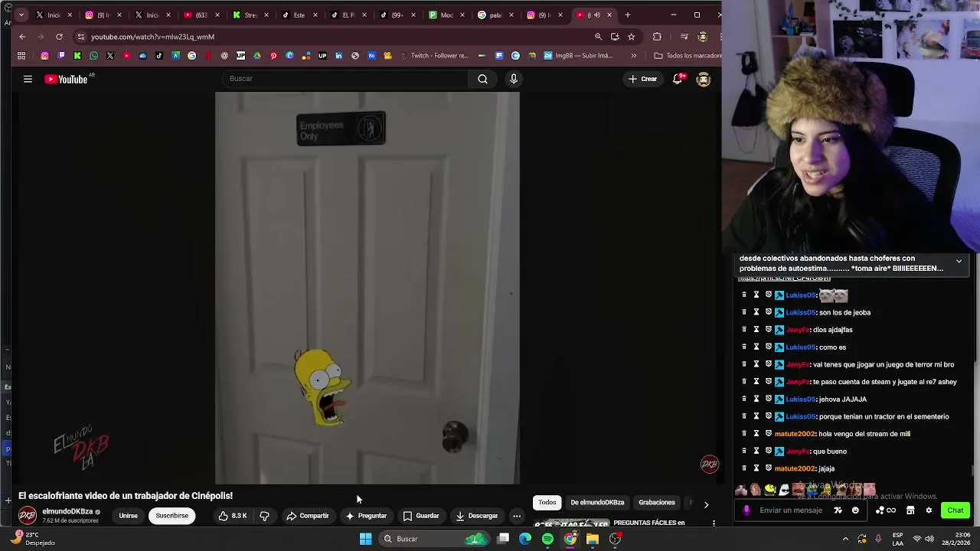This screenshot has width=980, height=551.
Task: Click the purple microphone in chat box
Action: tap(746, 510)
